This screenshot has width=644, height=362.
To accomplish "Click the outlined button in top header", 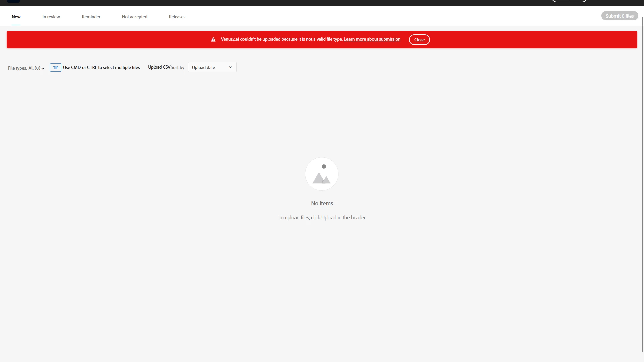I will coord(569,1).
